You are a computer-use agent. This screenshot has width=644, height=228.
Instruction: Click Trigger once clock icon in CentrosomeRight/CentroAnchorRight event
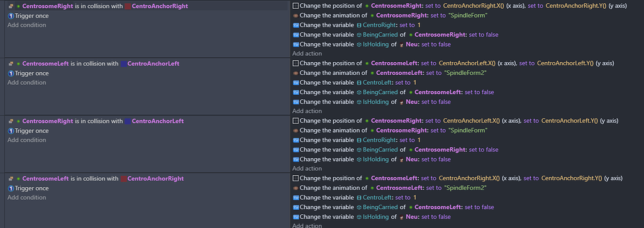click(x=11, y=16)
